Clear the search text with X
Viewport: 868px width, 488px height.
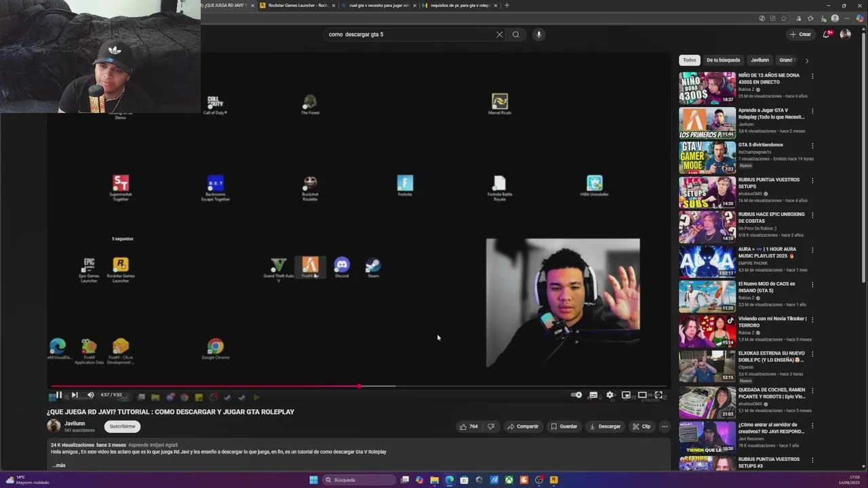(500, 35)
